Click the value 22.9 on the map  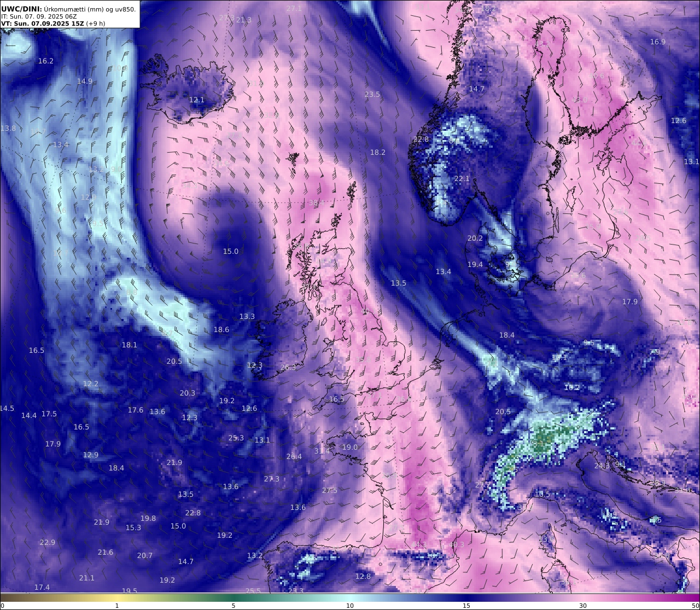pyautogui.click(x=48, y=542)
